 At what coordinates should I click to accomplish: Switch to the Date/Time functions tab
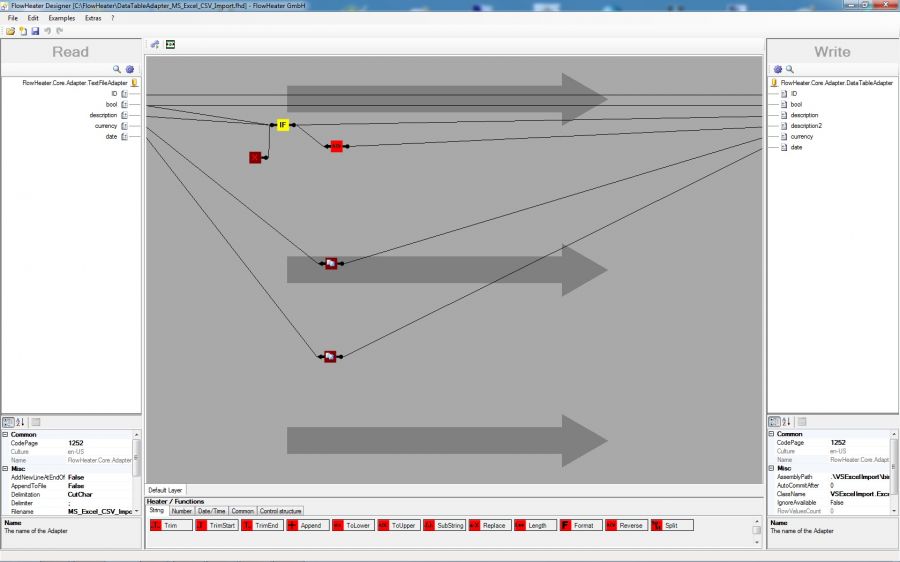click(212, 511)
